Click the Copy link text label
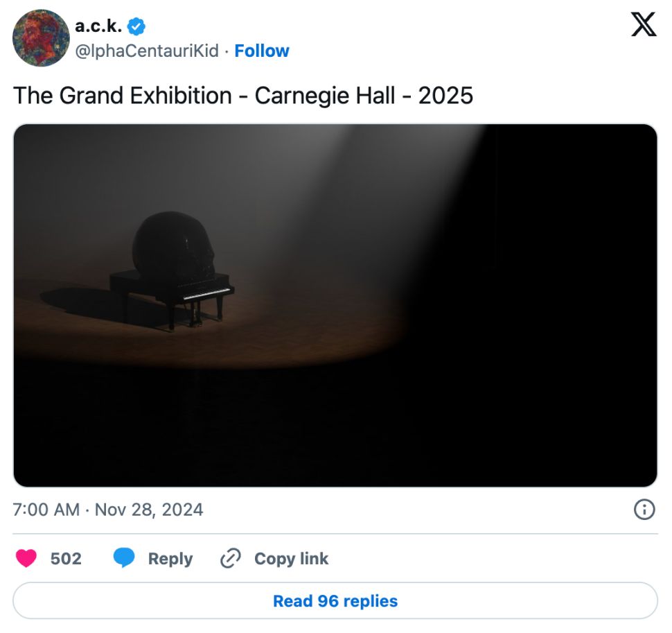The height and width of the screenshot is (633, 672). [x=291, y=559]
